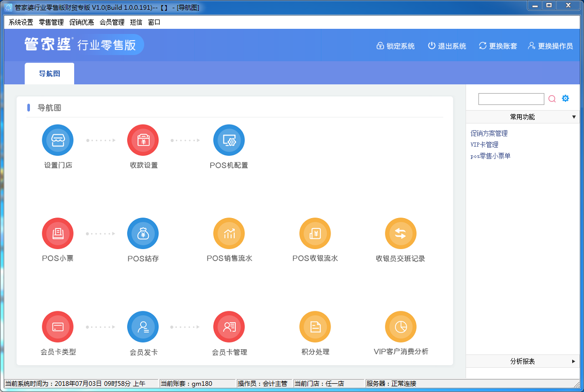This screenshot has width=584, height=392.
Task: Click 锁定系统 to lock the system
Action: pyautogui.click(x=396, y=46)
